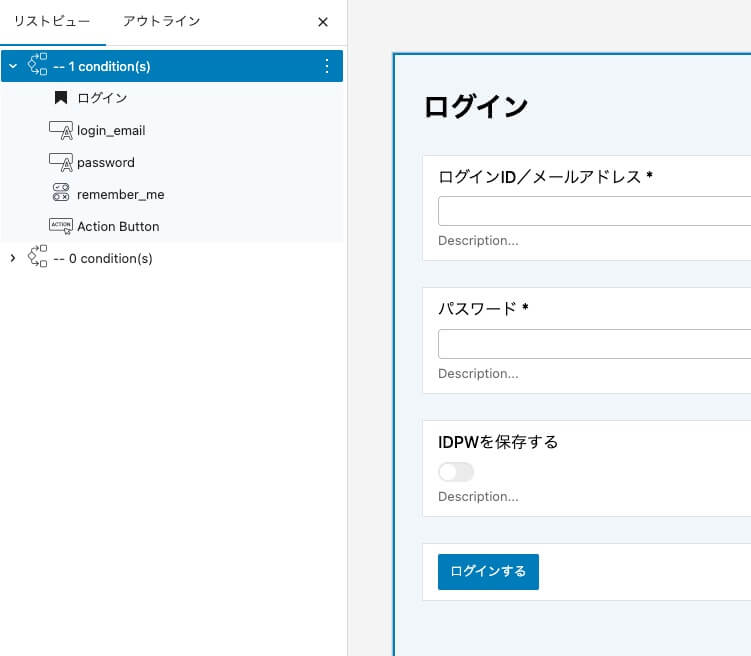Viewport: 751px width, 656px height.
Task: Close the list view panel
Action: pos(322,22)
